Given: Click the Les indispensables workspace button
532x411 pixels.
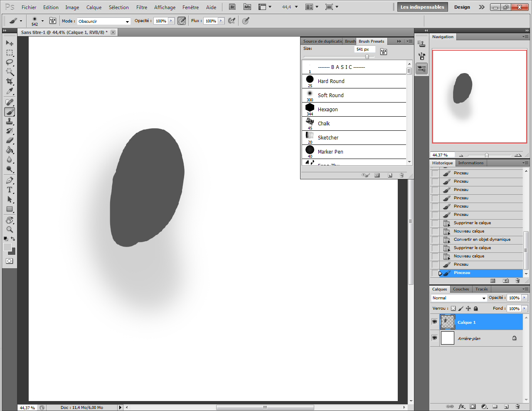Looking at the screenshot, I should pos(422,7).
